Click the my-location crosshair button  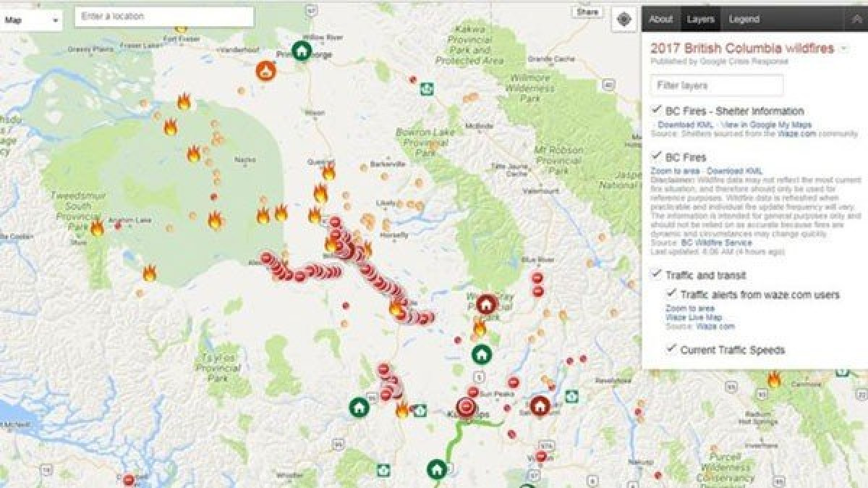click(x=624, y=20)
